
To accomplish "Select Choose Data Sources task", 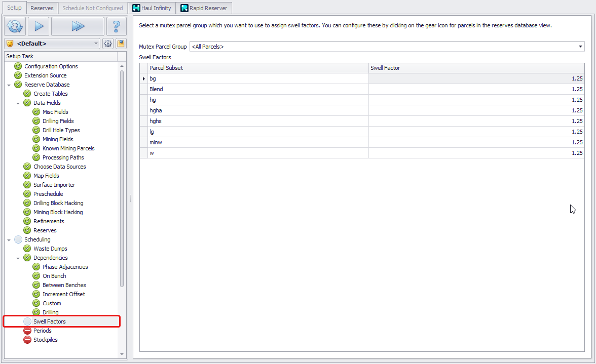I will pyautogui.click(x=60, y=167).
